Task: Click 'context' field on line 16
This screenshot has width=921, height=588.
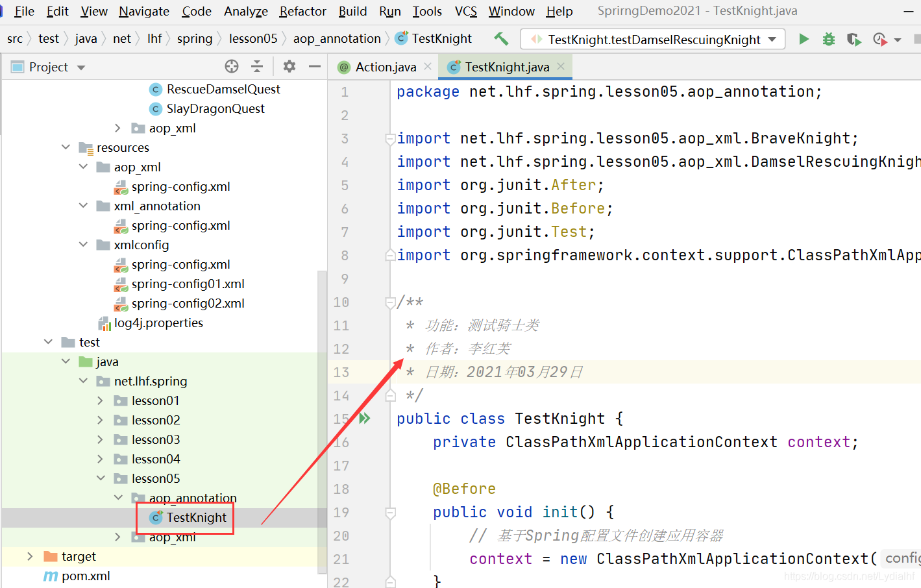Action: tap(819, 442)
